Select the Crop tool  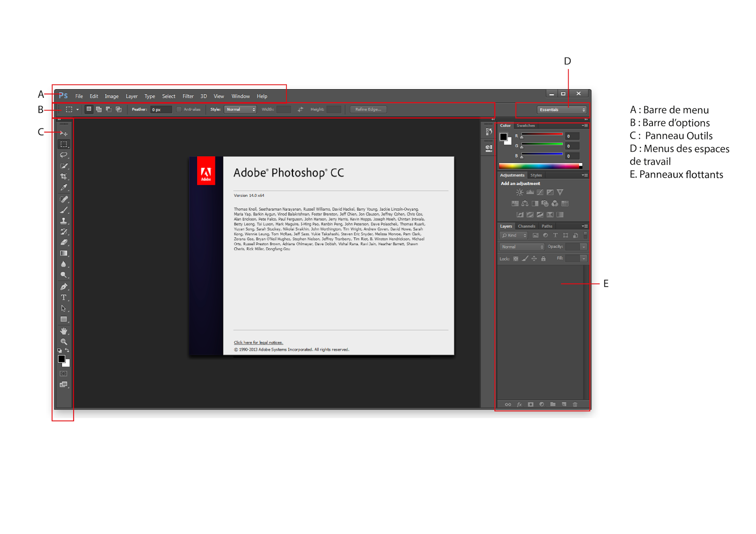[x=65, y=176]
